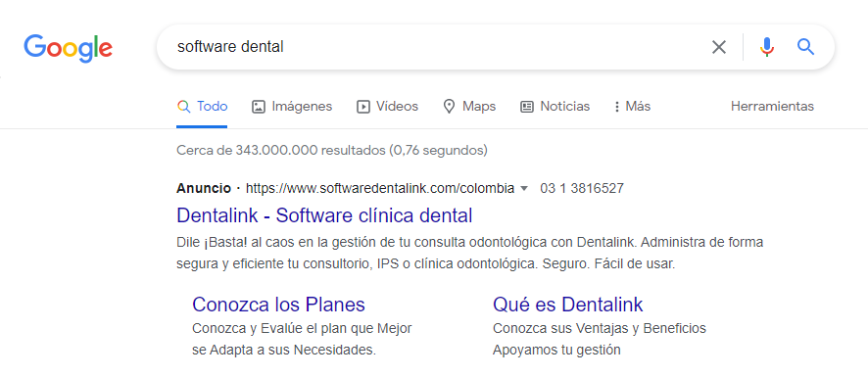Click phone number 03 1 3816527

[582, 189]
